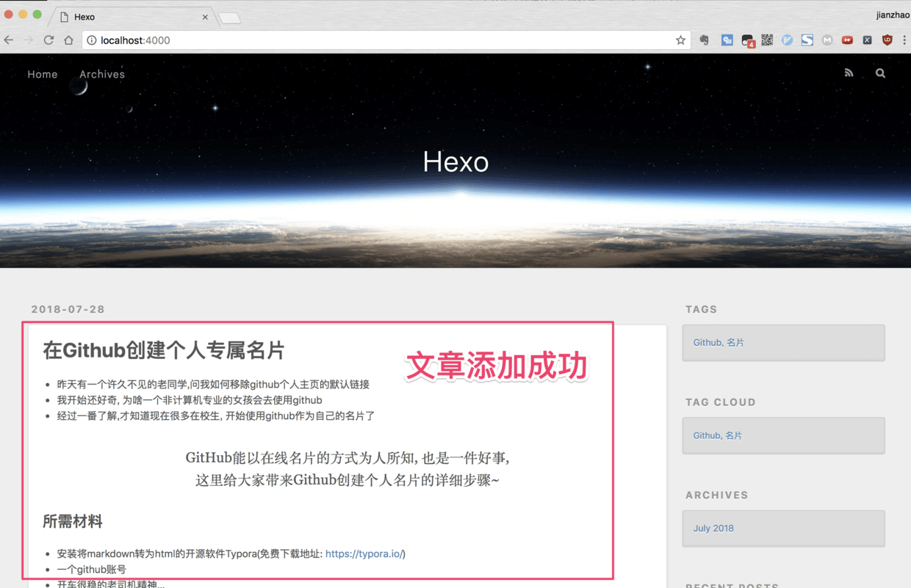Image resolution: width=911 pixels, height=588 pixels.
Task: Click the Hexo site title
Action: (455, 161)
